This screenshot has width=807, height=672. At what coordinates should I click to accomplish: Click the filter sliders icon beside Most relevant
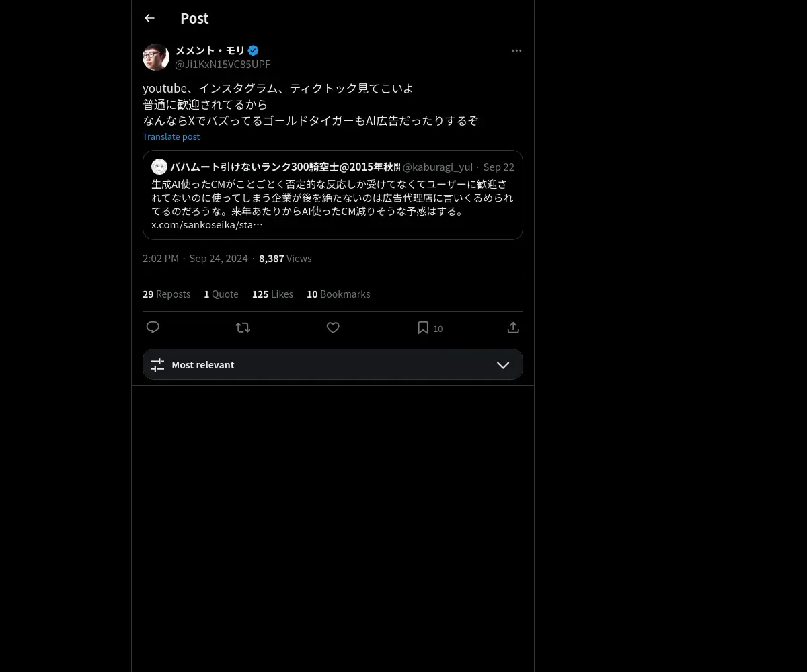click(x=157, y=365)
